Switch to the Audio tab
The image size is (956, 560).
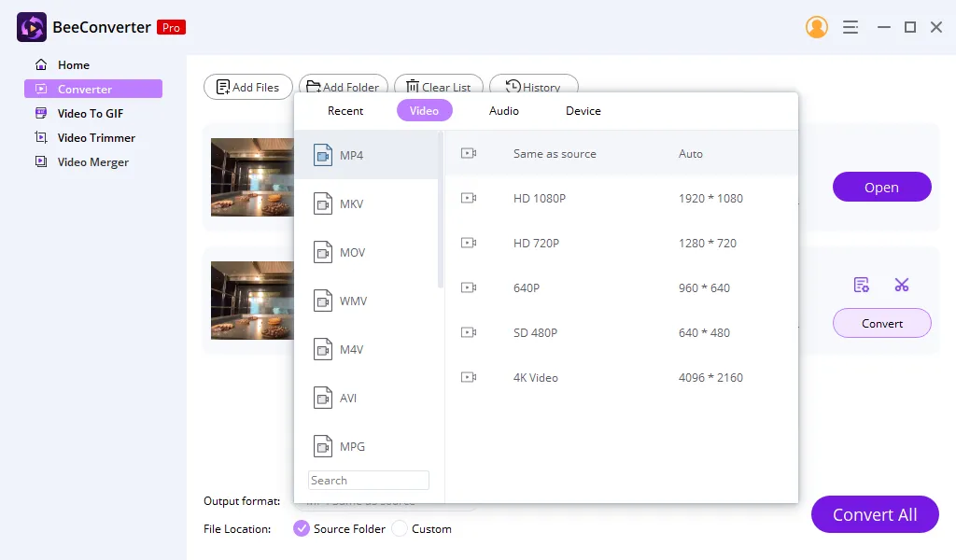click(503, 111)
